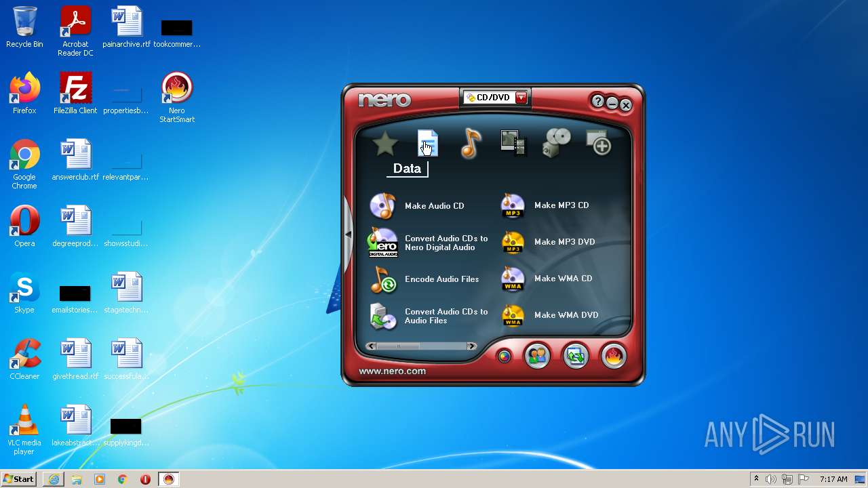Visit the www.nero.com link

click(392, 371)
